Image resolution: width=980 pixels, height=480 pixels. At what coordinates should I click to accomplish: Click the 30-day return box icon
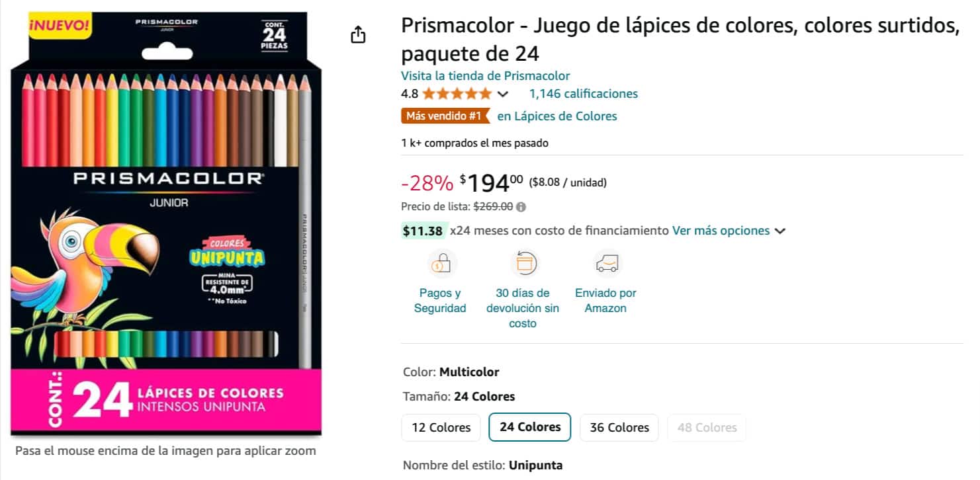523,264
